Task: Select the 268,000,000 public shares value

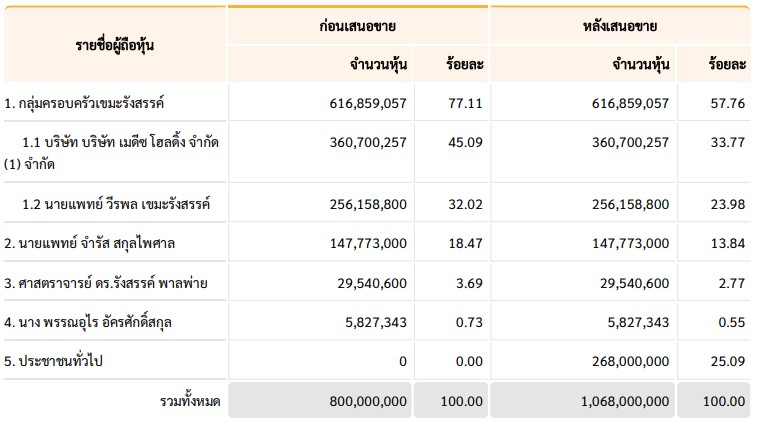Action: 631,361
